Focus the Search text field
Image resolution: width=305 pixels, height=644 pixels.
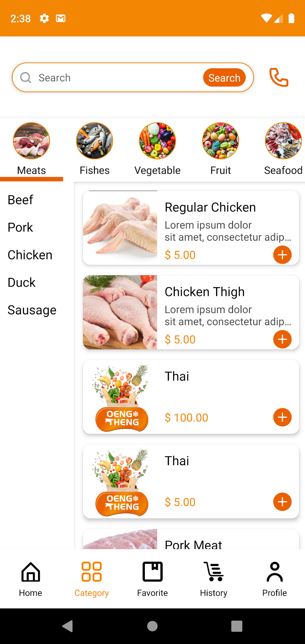[x=119, y=78]
